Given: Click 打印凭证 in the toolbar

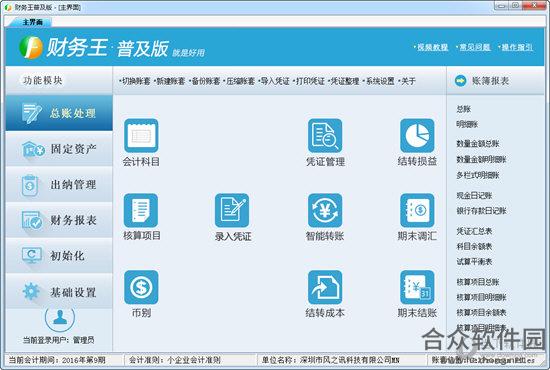Looking at the screenshot, I should [310, 81].
